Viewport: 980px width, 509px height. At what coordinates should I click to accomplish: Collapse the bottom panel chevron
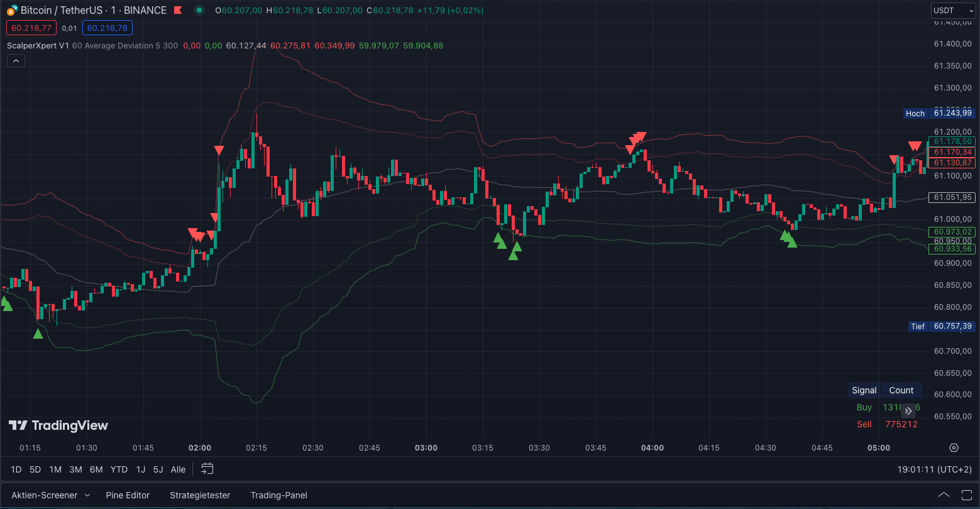[x=944, y=495]
